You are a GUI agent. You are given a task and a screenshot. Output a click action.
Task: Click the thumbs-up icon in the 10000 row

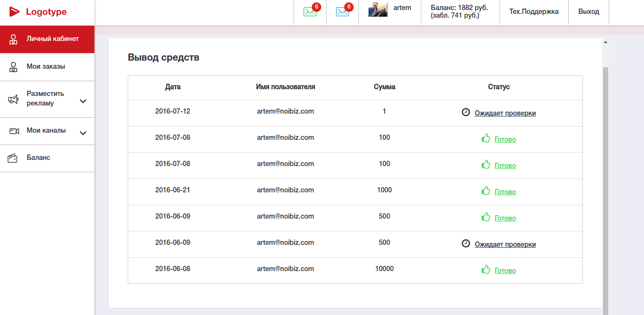486,270
